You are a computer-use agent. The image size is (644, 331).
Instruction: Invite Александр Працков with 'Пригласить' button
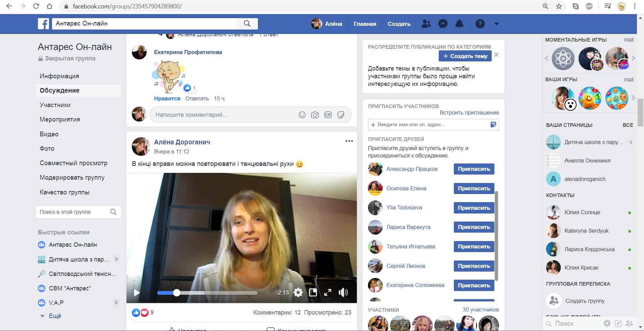pos(474,169)
